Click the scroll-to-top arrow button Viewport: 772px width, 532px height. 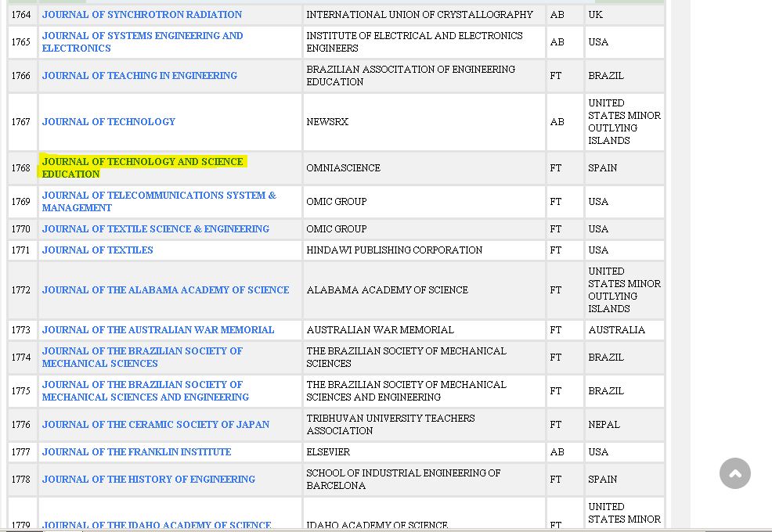pyautogui.click(x=734, y=473)
